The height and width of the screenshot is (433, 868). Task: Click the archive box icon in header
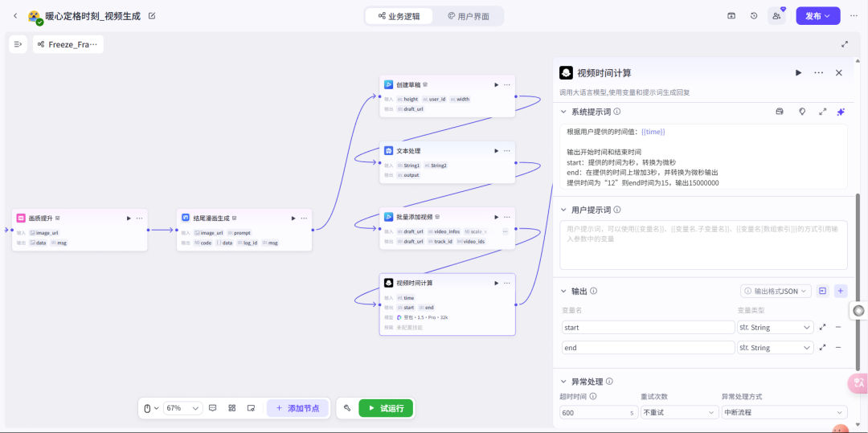(731, 16)
